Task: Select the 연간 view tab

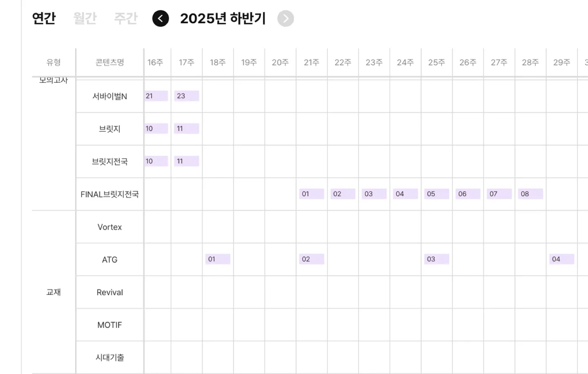Action: click(x=44, y=18)
